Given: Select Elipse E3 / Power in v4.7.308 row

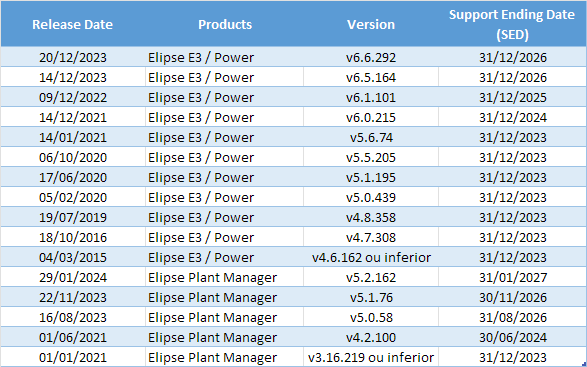Looking at the screenshot, I should pyautogui.click(x=201, y=237).
